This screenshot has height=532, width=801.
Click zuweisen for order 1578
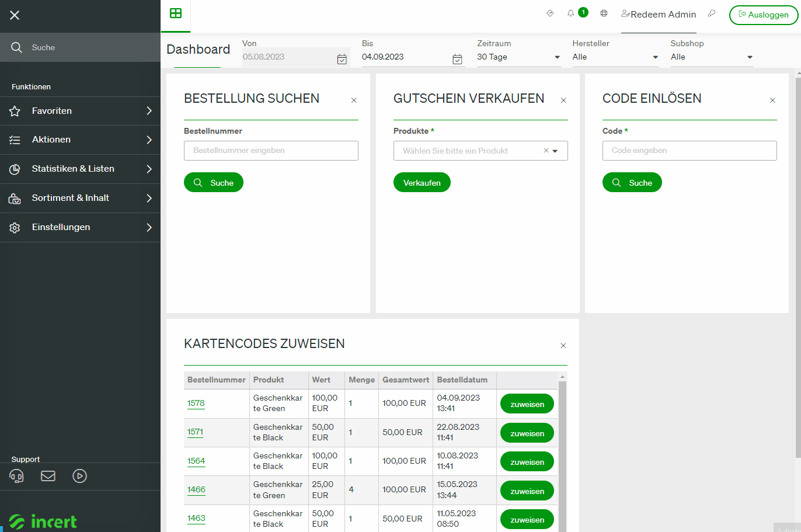click(x=527, y=404)
